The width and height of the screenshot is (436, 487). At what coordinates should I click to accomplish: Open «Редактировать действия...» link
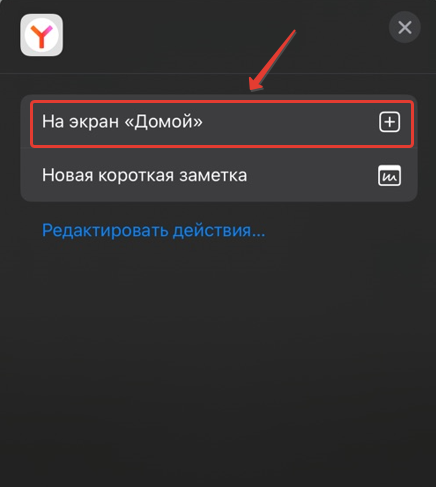(154, 230)
